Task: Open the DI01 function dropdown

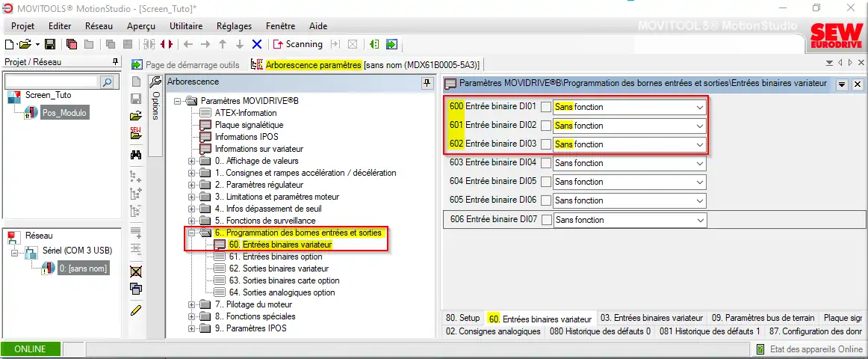Action: pyautogui.click(x=630, y=107)
